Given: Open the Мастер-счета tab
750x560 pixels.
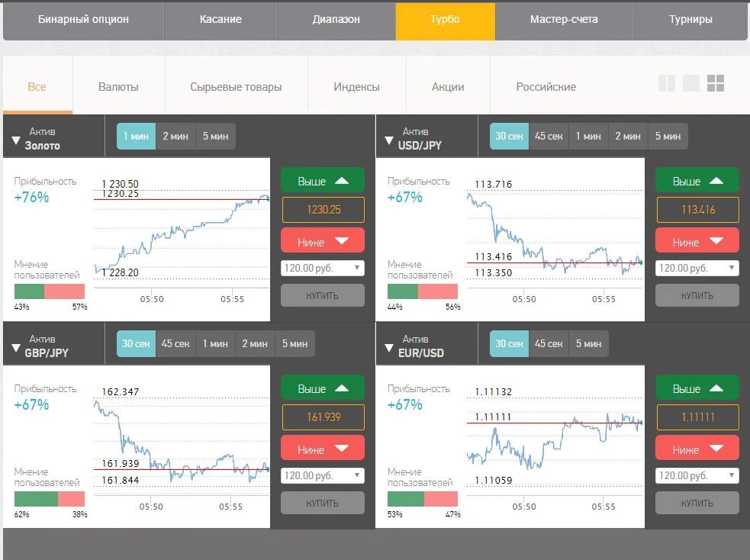Looking at the screenshot, I should tap(565, 21).
